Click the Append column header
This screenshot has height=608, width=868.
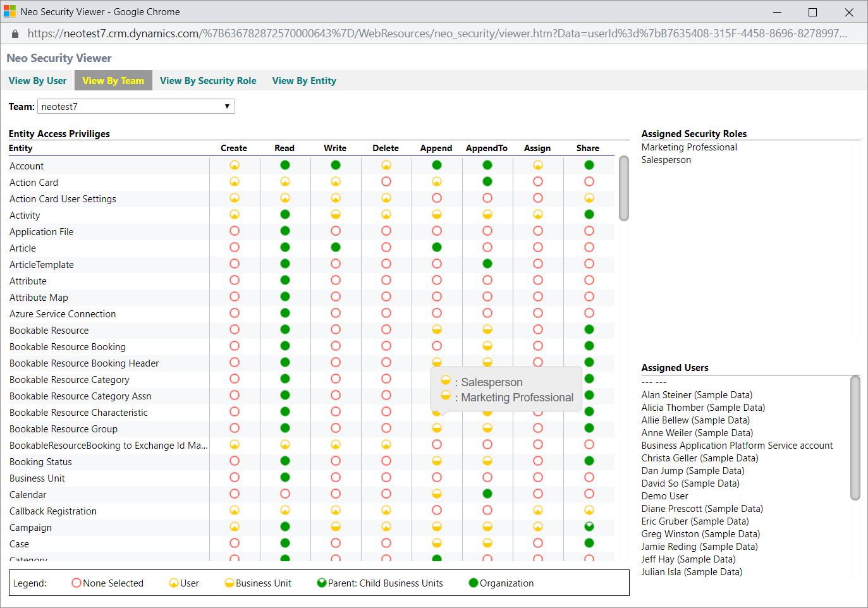tap(436, 148)
